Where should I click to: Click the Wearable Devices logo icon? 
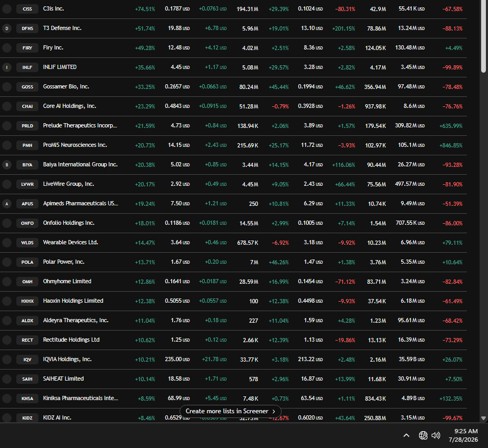[7, 243]
